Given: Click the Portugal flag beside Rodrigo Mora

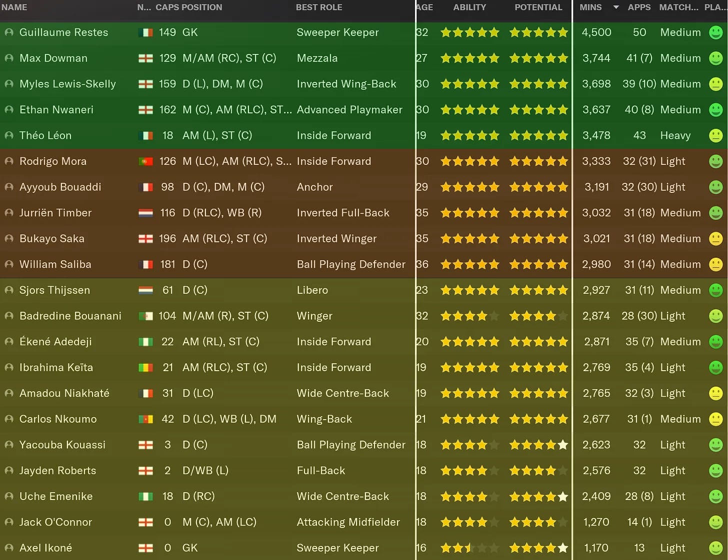Looking at the screenshot, I should click(145, 161).
